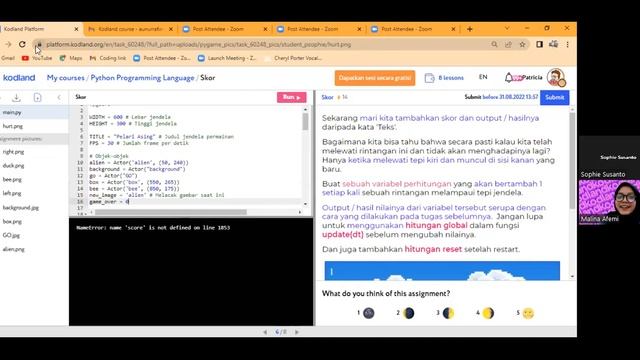The image size is (640, 360).
Task: Click the site lock icon
Action: [39, 44]
